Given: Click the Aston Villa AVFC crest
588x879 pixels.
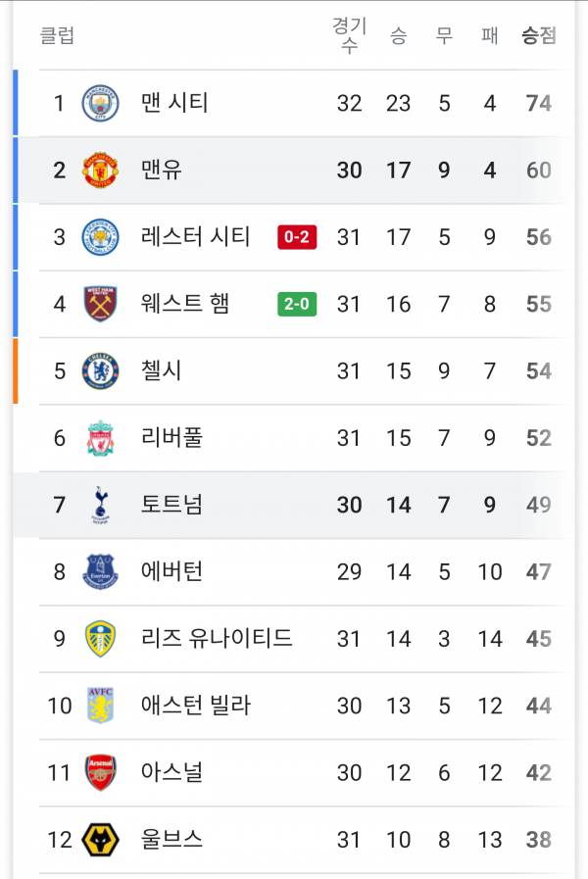Looking at the screenshot, I should click(100, 706).
